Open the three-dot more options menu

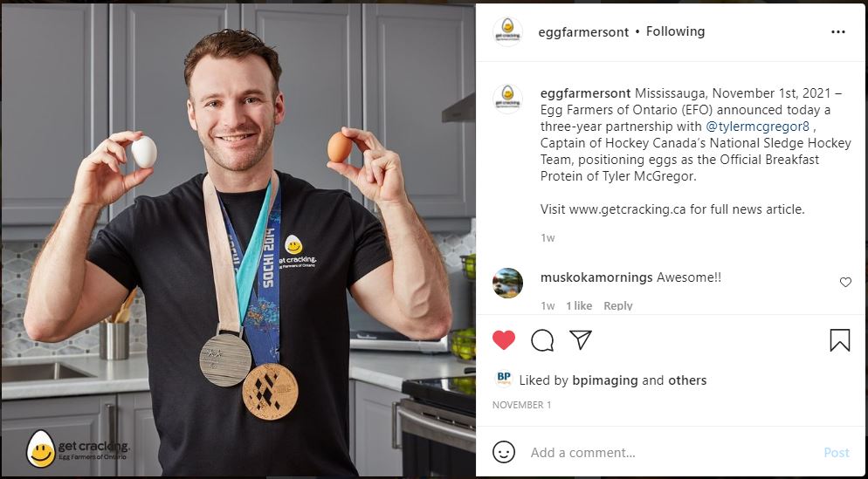(x=838, y=32)
